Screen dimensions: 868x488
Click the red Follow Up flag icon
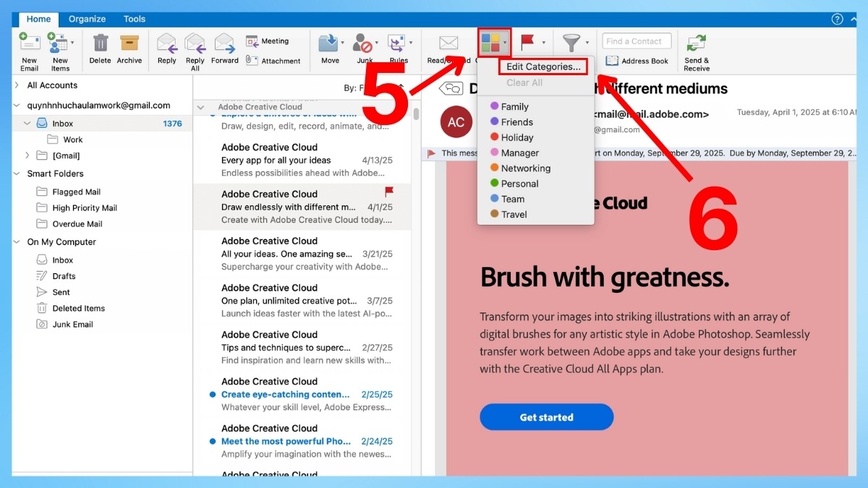point(527,43)
